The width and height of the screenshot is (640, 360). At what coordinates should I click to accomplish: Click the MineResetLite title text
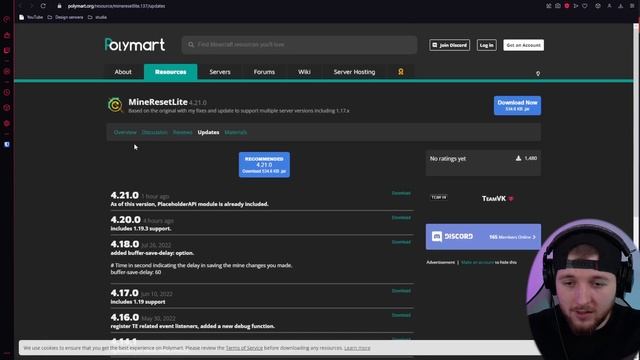click(x=158, y=102)
